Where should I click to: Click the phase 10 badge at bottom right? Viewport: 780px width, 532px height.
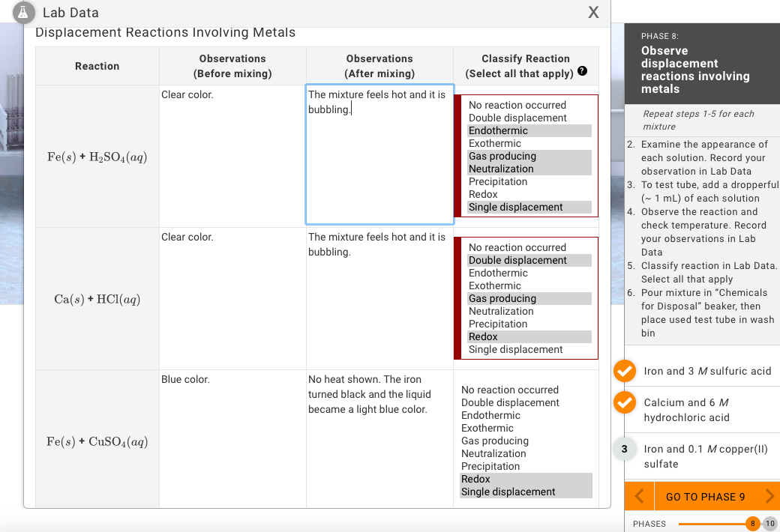770,524
